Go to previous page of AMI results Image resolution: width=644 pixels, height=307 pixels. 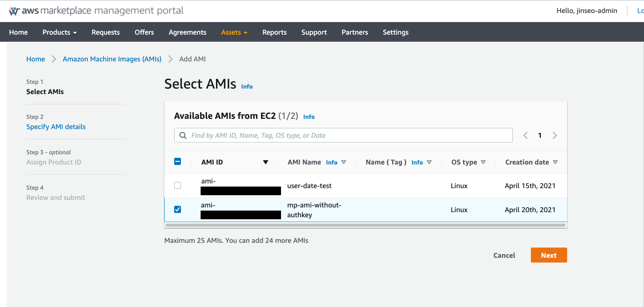(x=525, y=135)
